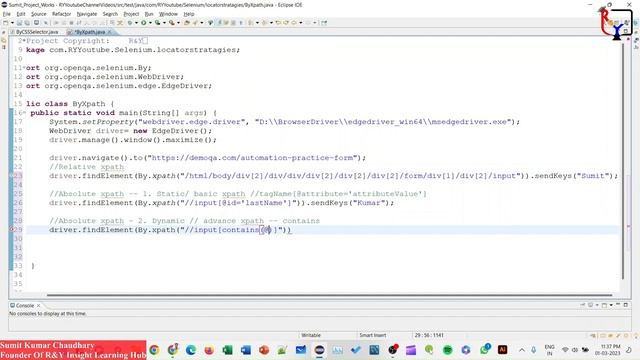This screenshot has height=360, width=640.
Task: Collapse the main method fold at line 16
Action: [x=24, y=113]
